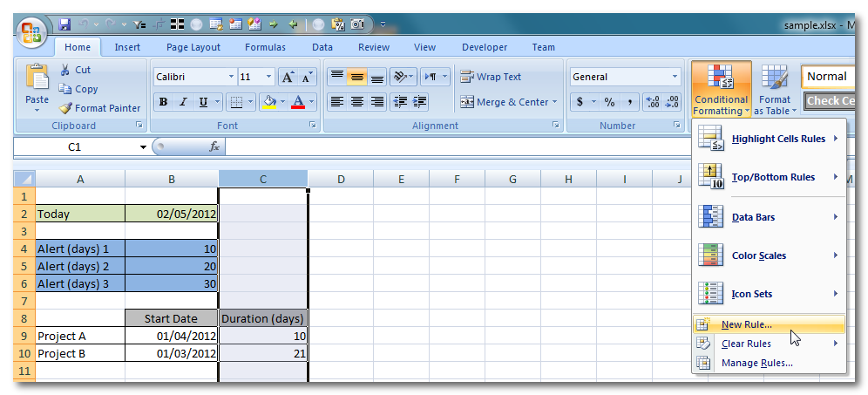Select Manage Rules menu entry
Viewport: 868px width, 395px height.
pyautogui.click(x=756, y=363)
